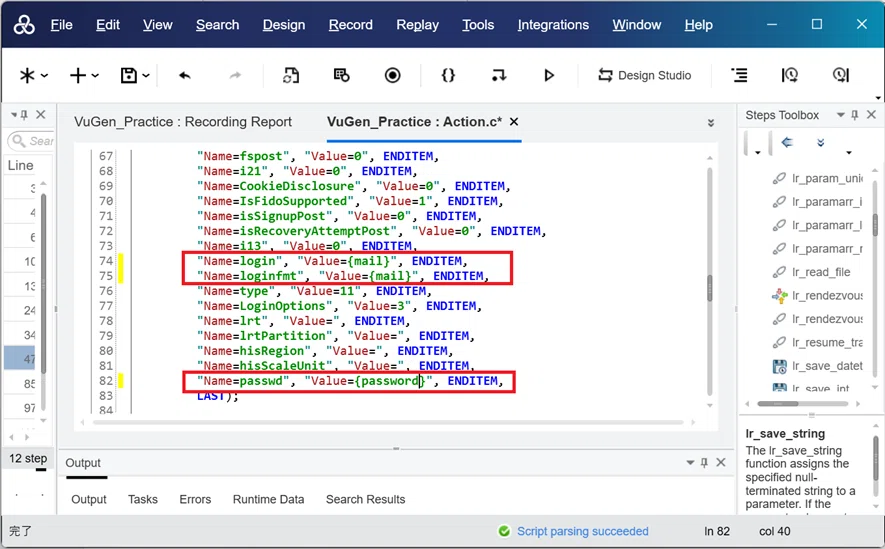Switch to the Runtime Data tab

pyautogui.click(x=269, y=499)
